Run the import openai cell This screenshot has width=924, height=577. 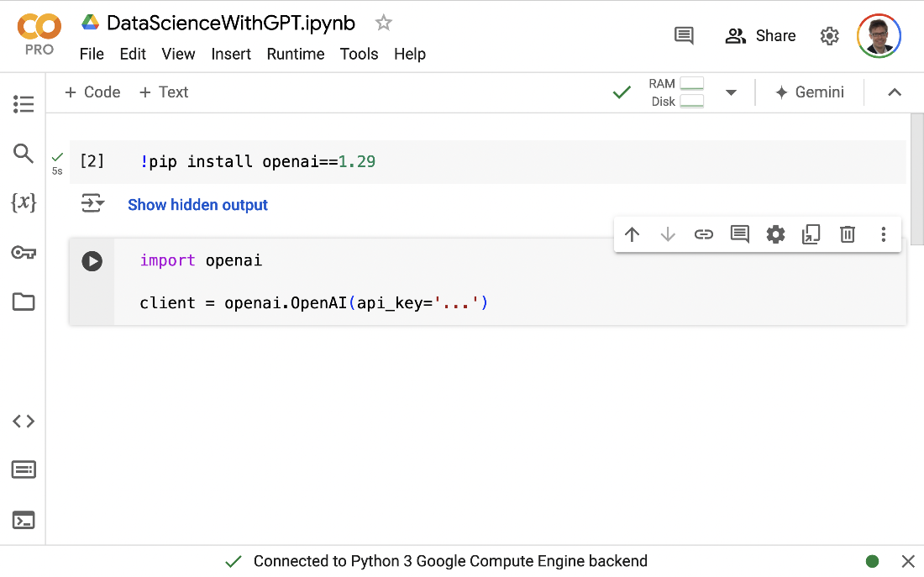coord(92,261)
